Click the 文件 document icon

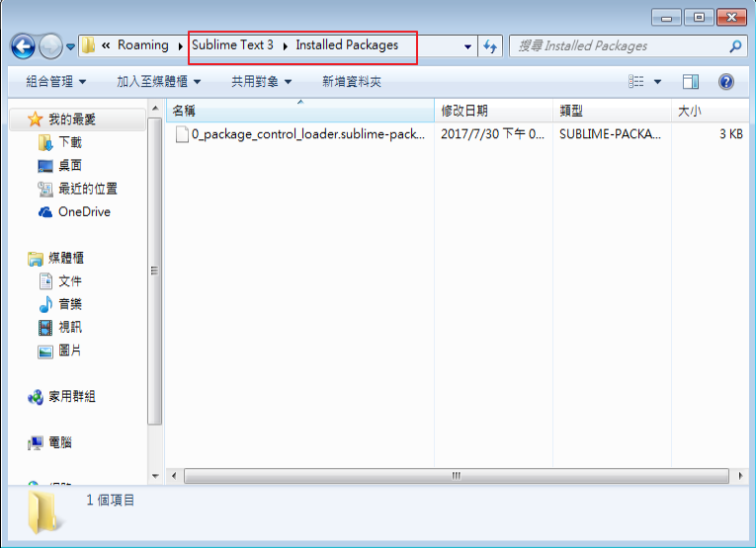[45, 280]
